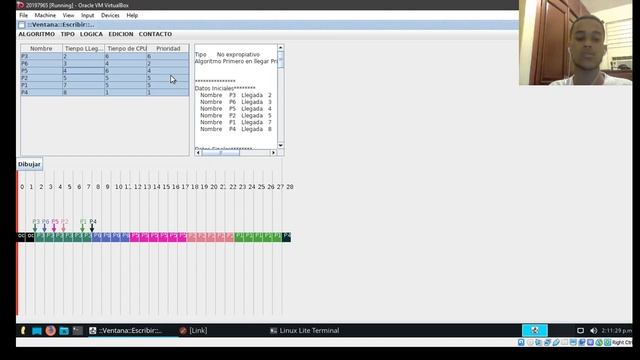This screenshot has height=360, width=640.
Task: Click output panel scroll-up arrow
Action: 281,48
